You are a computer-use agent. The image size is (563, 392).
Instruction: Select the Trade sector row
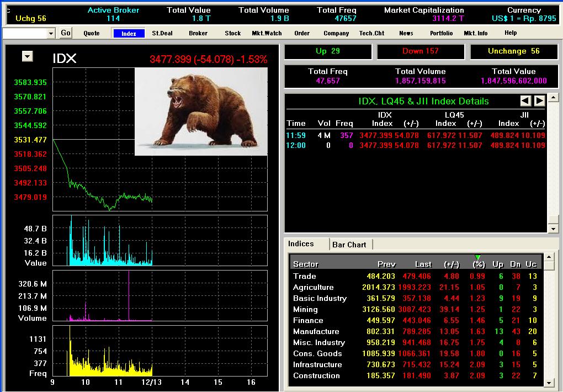tap(415, 276)
